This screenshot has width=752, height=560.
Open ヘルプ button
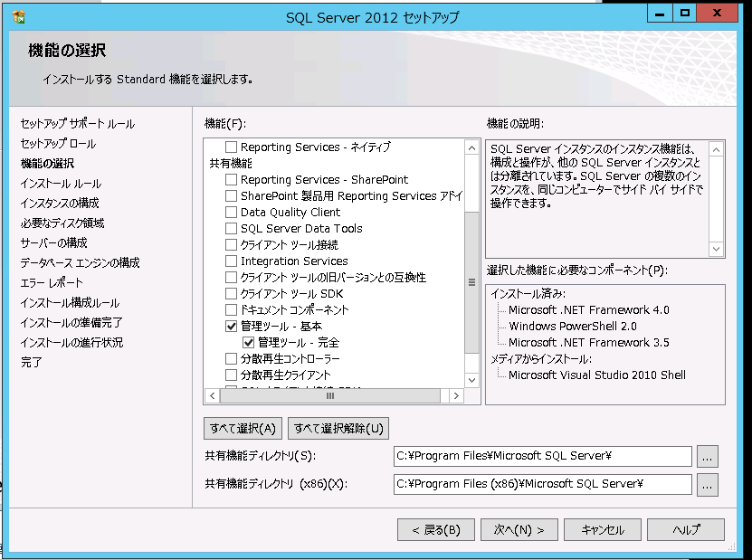pos(686,530)
